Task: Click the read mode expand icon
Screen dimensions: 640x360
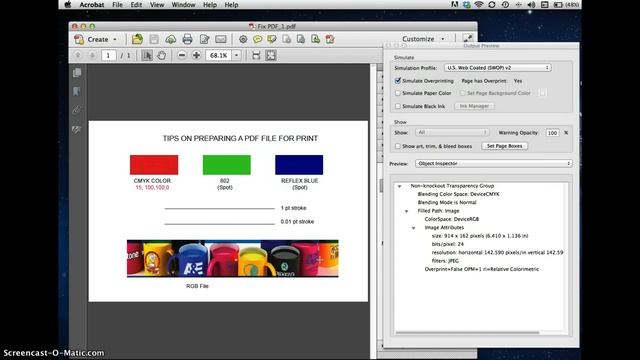Action: tap(467, 38)
